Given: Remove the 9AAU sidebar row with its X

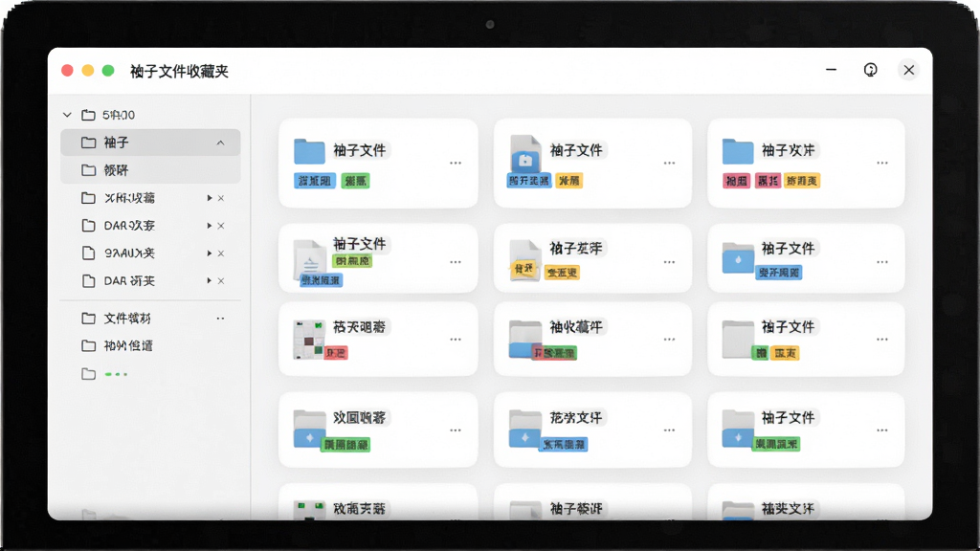Looking at the screenshot, I should tap(221, 253).
